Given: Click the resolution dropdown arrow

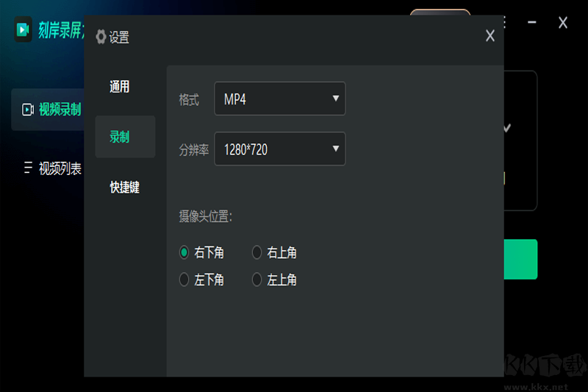Looking at the screenshot, I should [336, 149].
